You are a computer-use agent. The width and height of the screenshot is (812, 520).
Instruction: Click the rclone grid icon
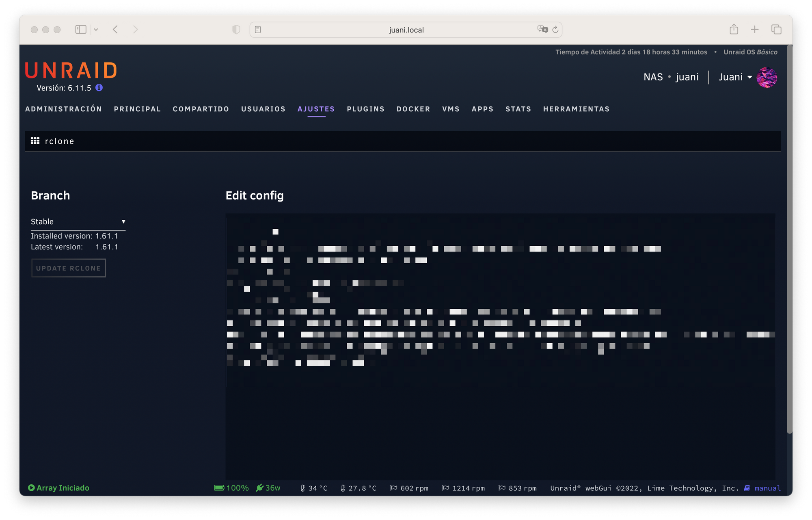click(35, 141)
